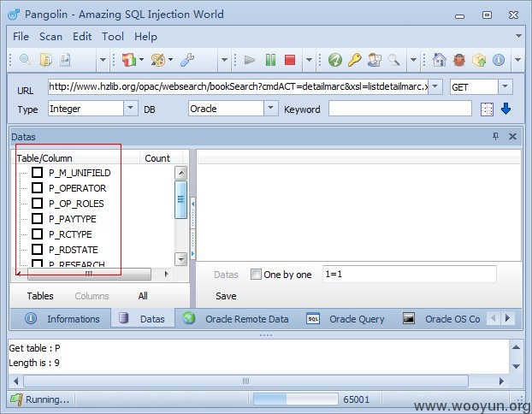Click the gray search magnifier icon
The height and width of the screenshot is (414, 532).
point(393,60)
